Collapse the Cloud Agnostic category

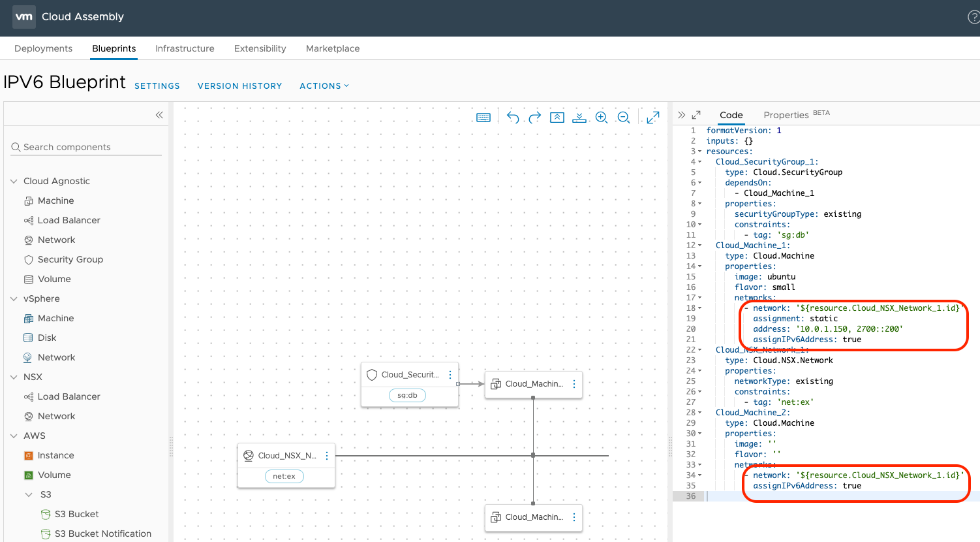click(x=14, y=181)
